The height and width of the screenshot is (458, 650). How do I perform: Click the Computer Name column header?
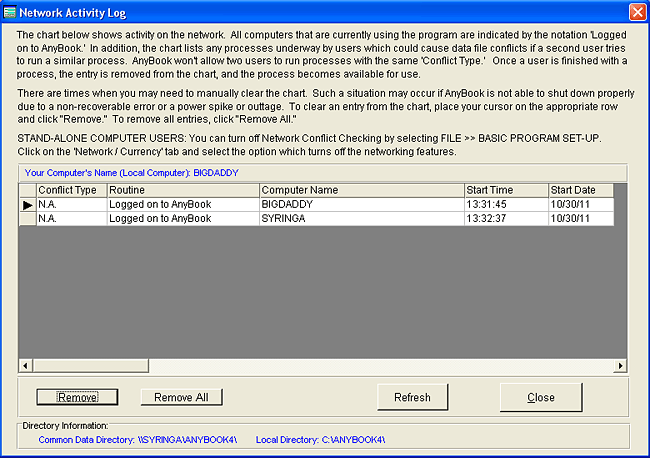[x=360, y=190]
